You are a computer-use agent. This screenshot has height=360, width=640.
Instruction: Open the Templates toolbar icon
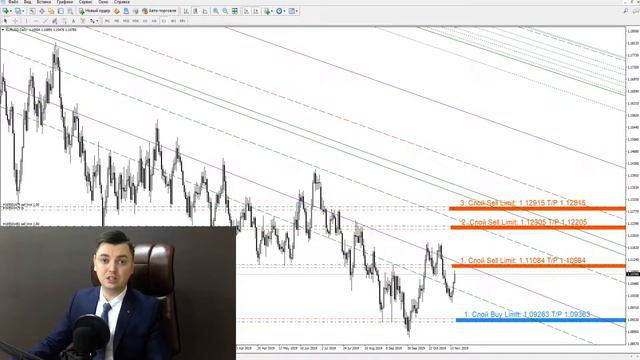292,11
